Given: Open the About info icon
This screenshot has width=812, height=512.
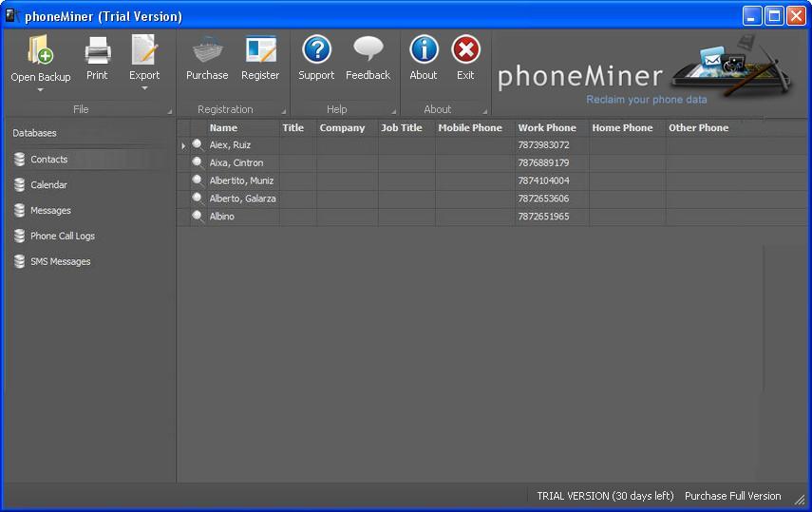Looking at the screenshot, I should 424,49.
